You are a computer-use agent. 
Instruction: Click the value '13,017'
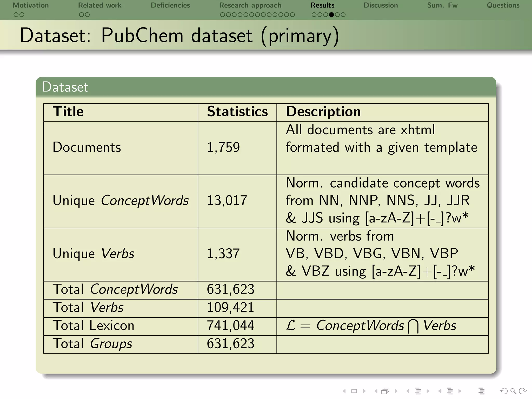(227, 201)
